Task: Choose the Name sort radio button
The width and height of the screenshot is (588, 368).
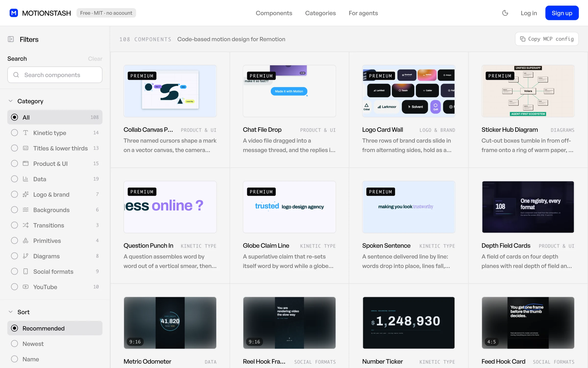Action: [x=14, y=359]
